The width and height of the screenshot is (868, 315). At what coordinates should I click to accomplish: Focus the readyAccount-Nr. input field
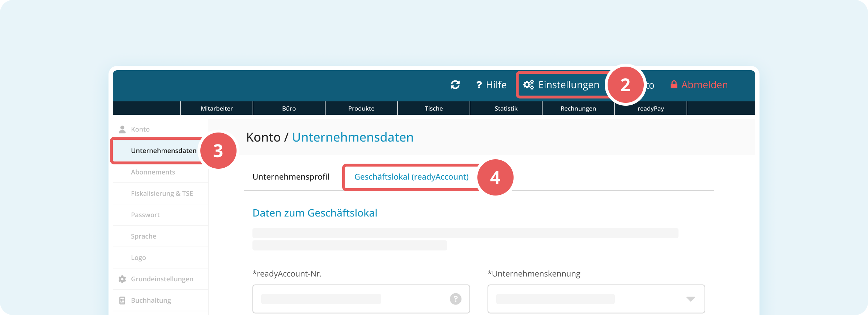point(361,299)
